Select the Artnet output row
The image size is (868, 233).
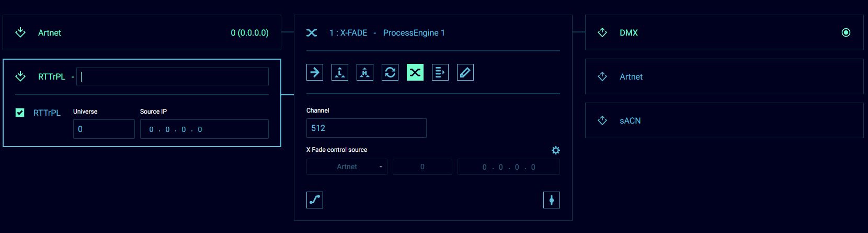click(x=724, y=76)
